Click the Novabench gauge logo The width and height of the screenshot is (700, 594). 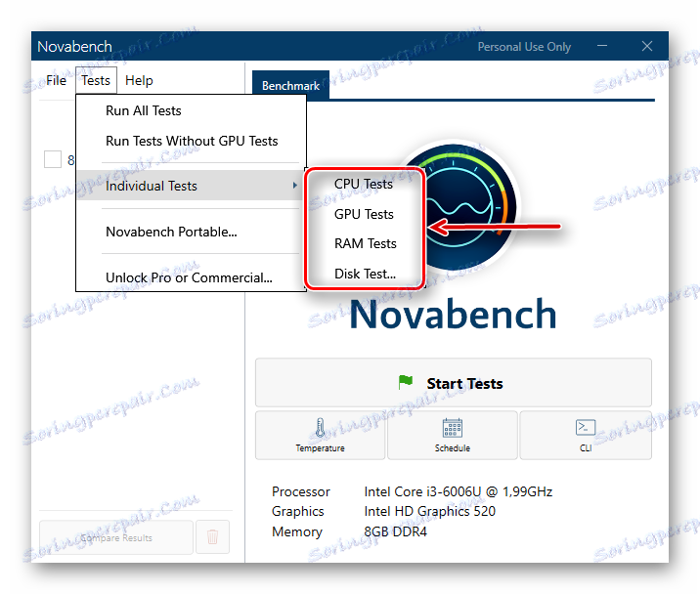459,207
